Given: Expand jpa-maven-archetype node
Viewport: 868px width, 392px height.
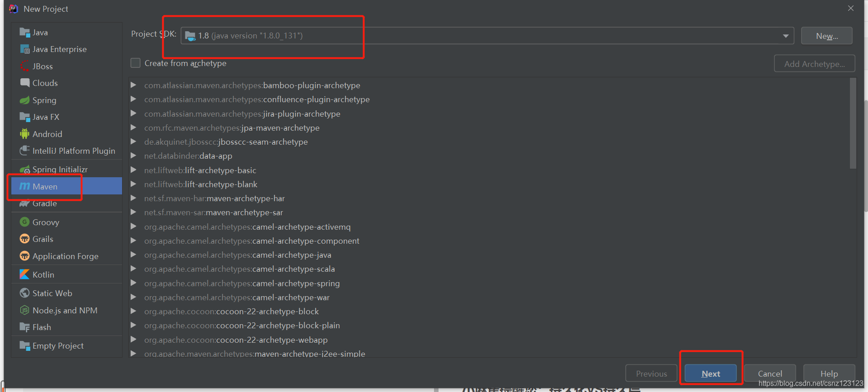Looking at the screenshot, I should 133,128.
